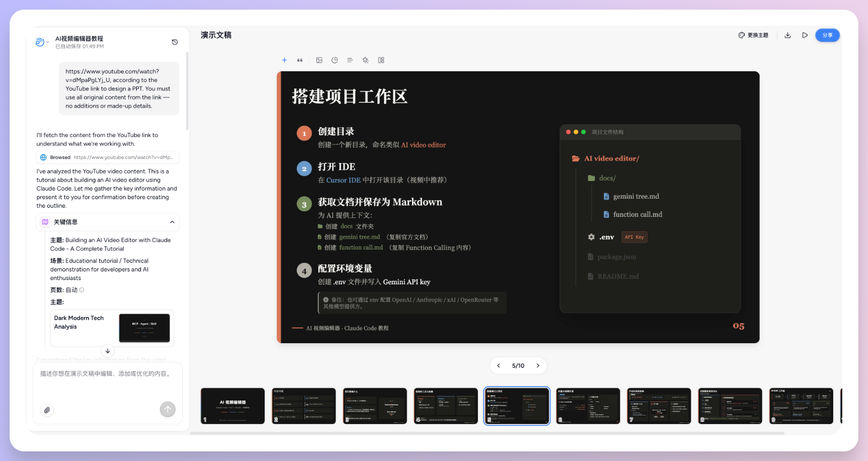This screenshot has width=868, height=461.
Task: Click the project title AI视频编辑器教程
Action: [79, 39]
